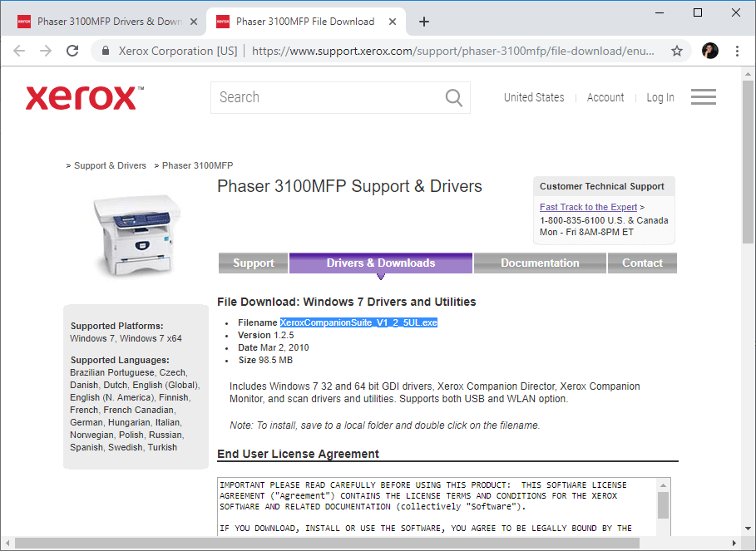This screenshot has width=756, height=551.
Task: Minimize the Chrome window
Action: coord(660,12)
